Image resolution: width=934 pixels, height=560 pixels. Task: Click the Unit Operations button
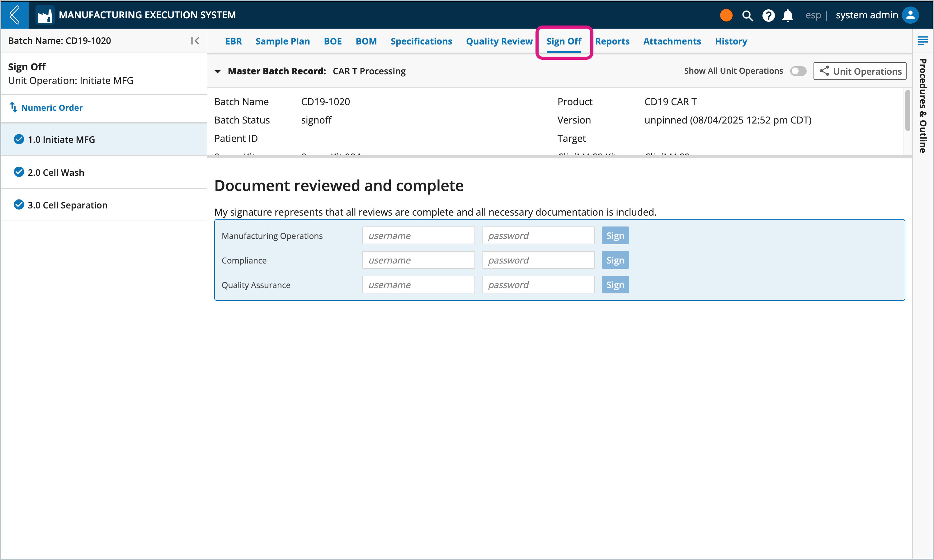click(x=860, y=71)
